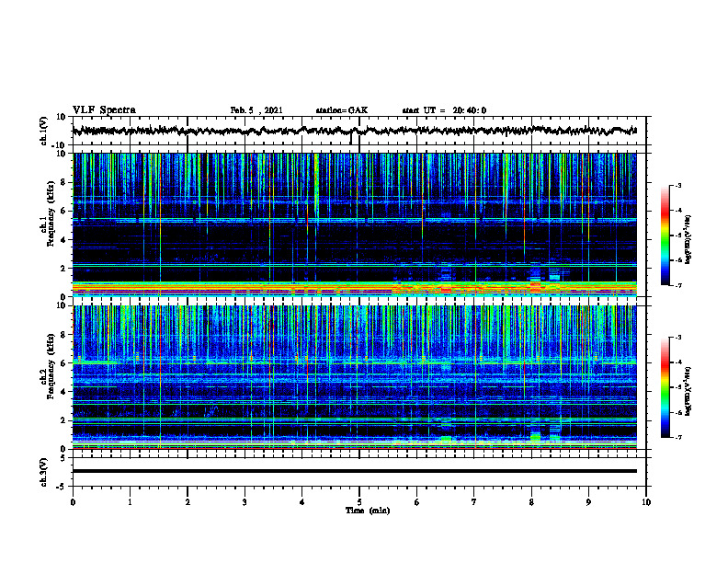728x563 pixels.
Task: Click time axis tick label "2"
Action: point(188,502)
